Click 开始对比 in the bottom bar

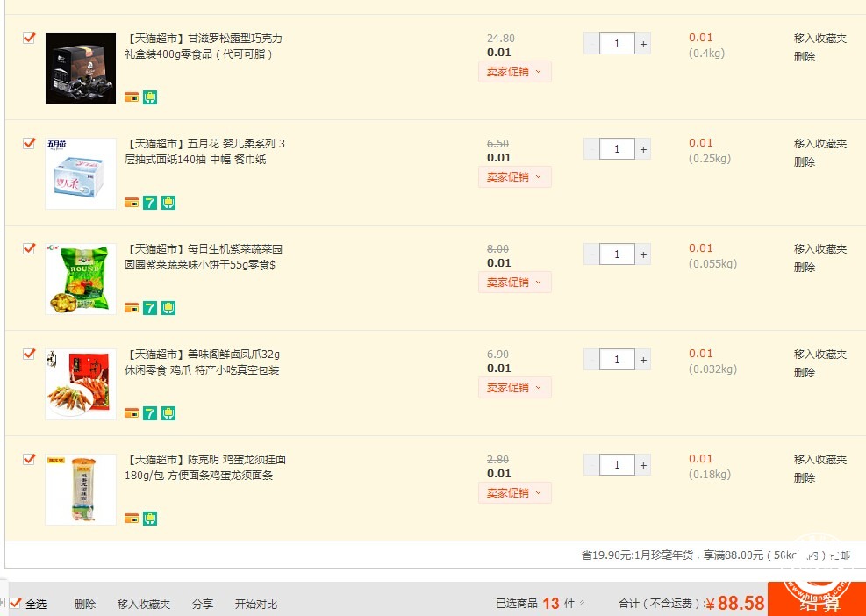[255, 605]
